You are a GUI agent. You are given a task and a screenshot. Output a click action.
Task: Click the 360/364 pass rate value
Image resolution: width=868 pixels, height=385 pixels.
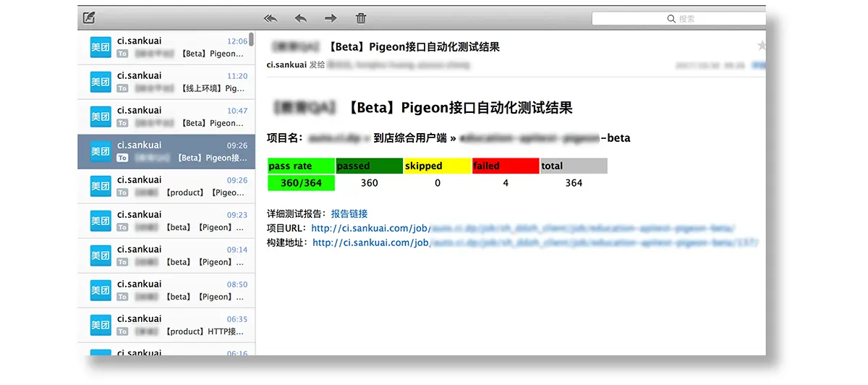[301, 183]
